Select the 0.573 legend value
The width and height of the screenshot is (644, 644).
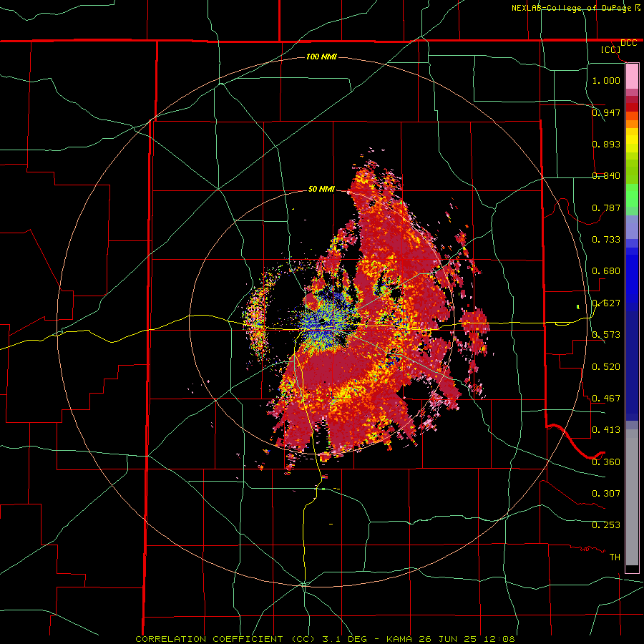(606, 334)
